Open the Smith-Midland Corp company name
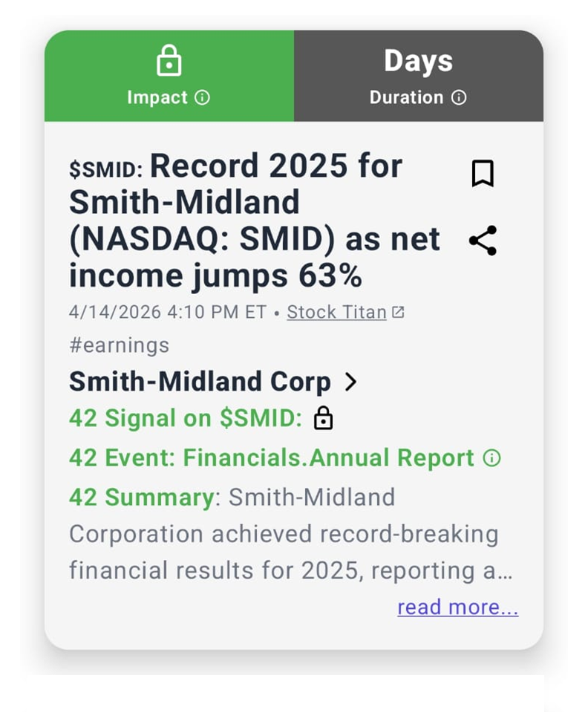 [200, 382]
